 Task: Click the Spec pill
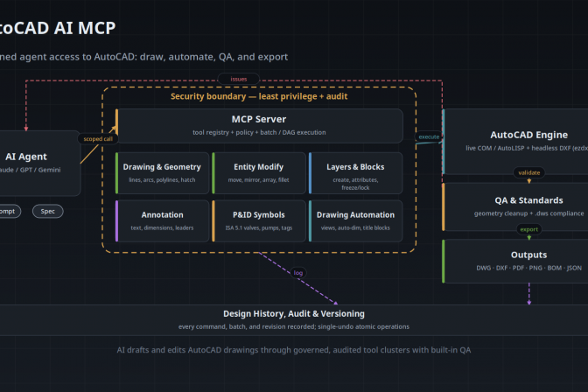click(x=47, y=211)
